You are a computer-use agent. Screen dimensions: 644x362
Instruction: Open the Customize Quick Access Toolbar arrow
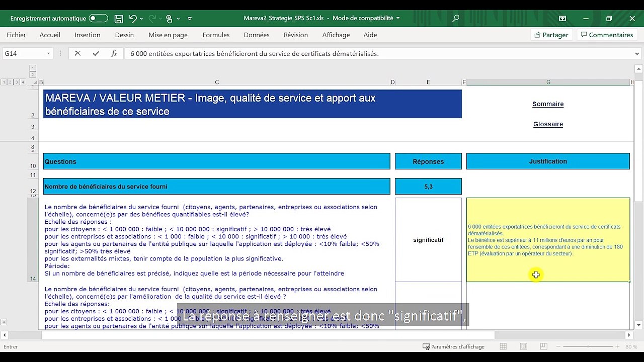pyautogui.click(x=190, y=19)
